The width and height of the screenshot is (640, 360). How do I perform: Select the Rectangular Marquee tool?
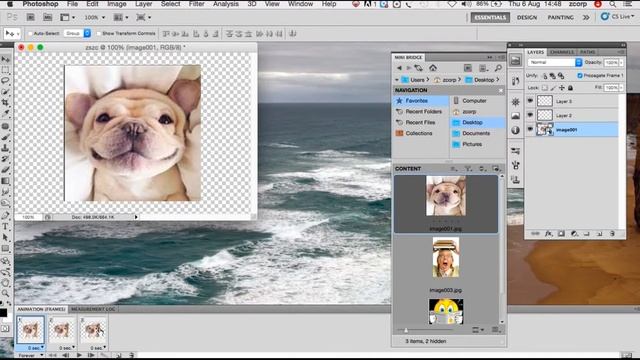point(5,70)
